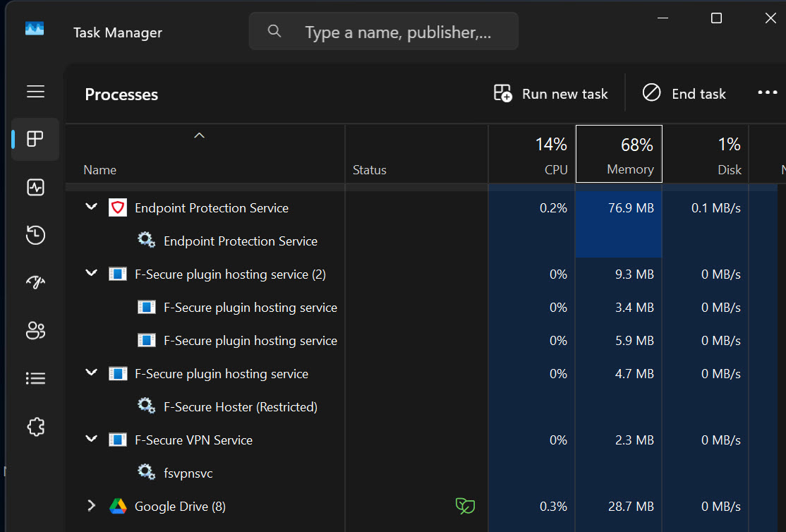786x532 pixels.
Task: Open the App history page icon
Action: coord(35,235)
